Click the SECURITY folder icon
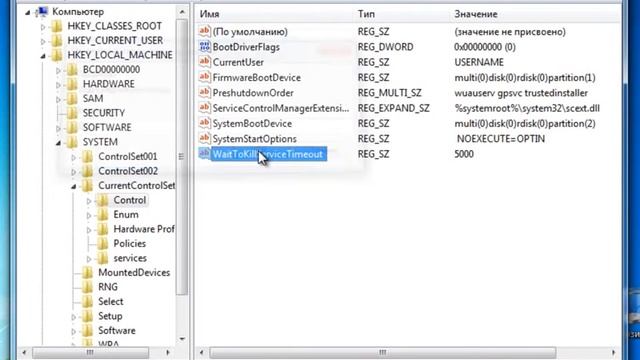The image size is (640, 360). point(72,113)
